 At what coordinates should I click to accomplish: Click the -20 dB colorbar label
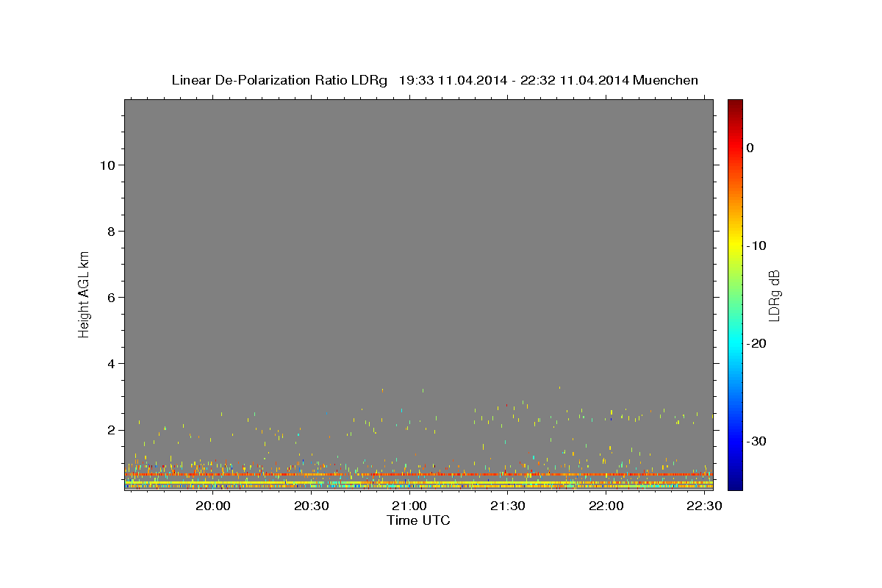pyautogui.click(x=757, y=343)
